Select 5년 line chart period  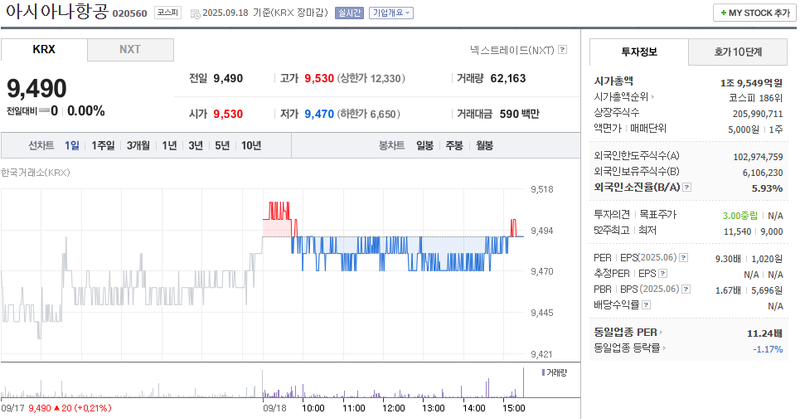coord(222,145)
